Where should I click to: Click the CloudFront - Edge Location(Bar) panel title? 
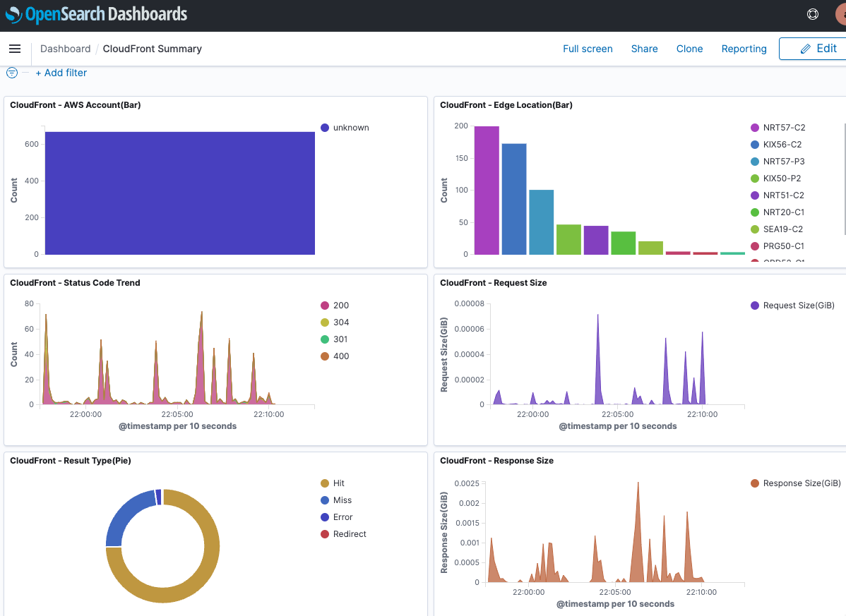[x=506, y=105]
